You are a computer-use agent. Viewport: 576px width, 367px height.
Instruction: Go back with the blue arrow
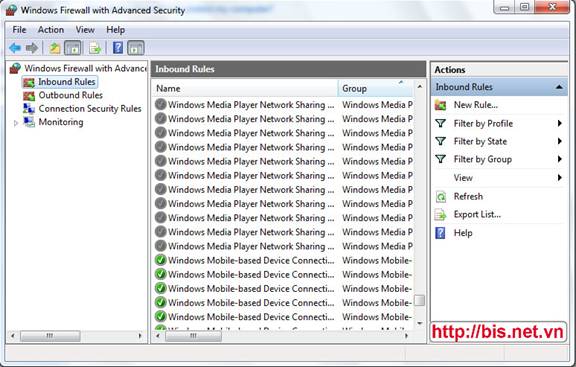pyautogui.click(x=15, y=48)
